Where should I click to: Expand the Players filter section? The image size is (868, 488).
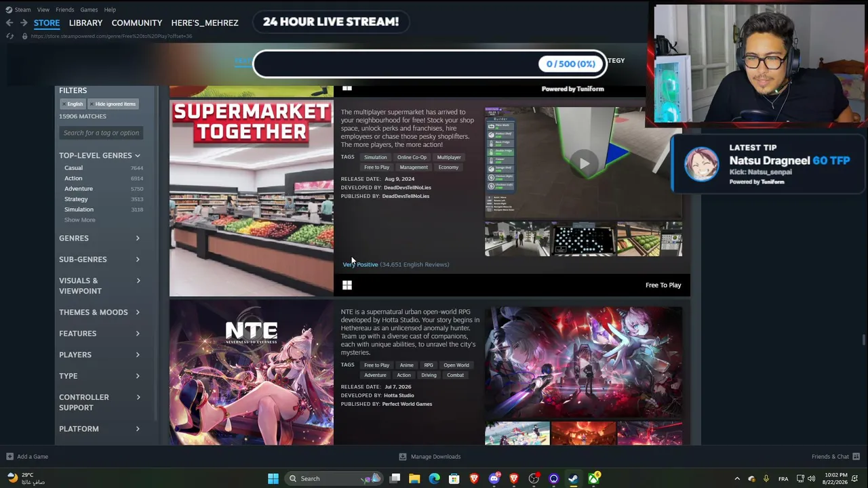pyautogui.click(x=100, y=354)
